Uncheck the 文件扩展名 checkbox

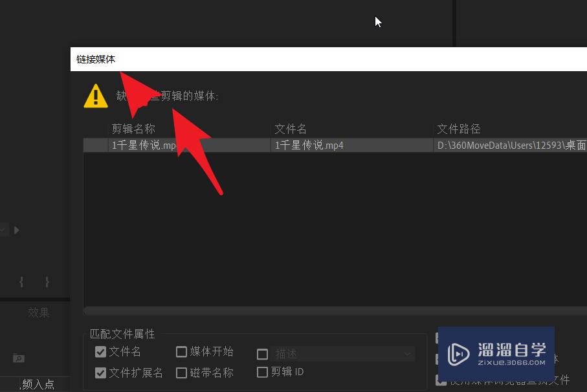[x=101, y=373]
